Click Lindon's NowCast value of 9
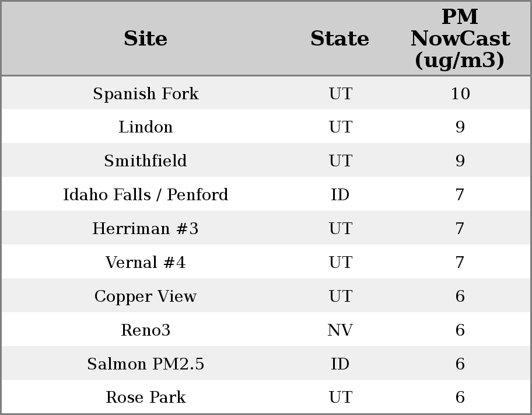This screenshot has height=415, width=532. [x=460, y=127]
